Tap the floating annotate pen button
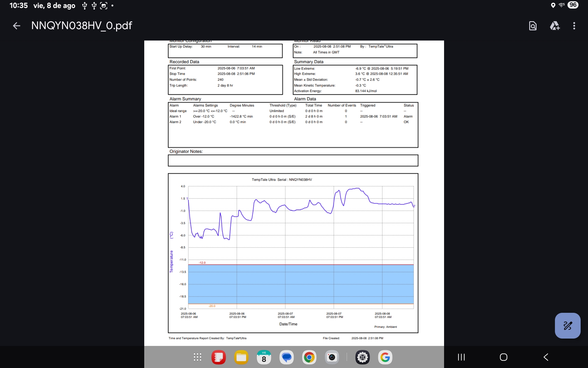 (x=567, y=325)
